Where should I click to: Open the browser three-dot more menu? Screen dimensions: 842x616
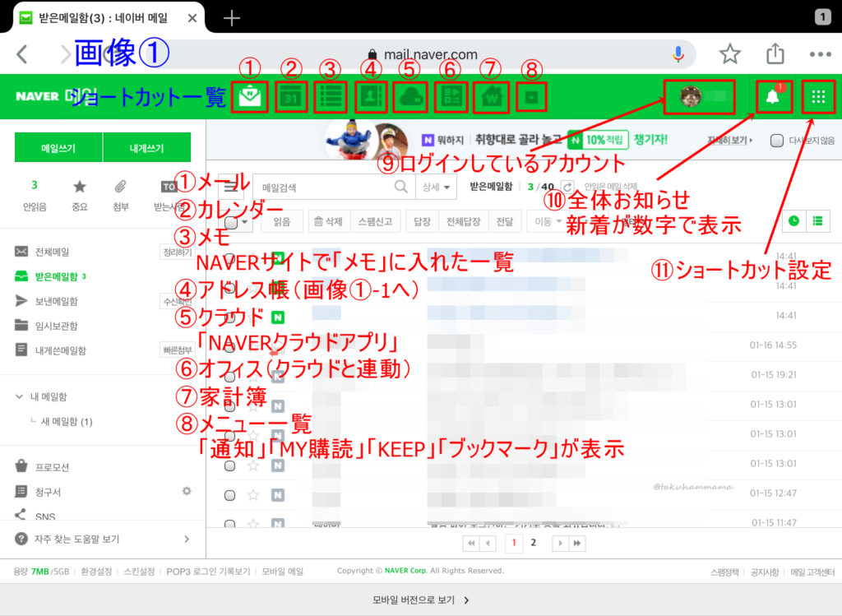(820, 53)
